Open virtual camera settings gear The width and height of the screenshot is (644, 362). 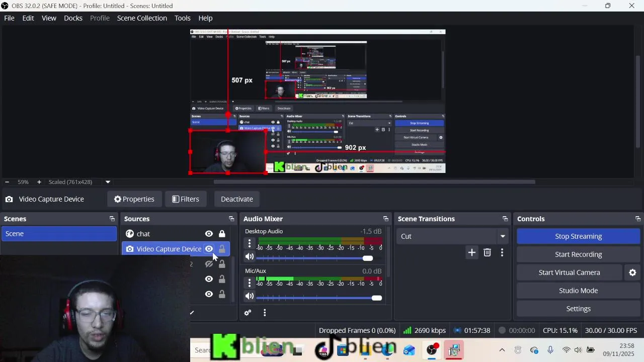click(632, 273)
